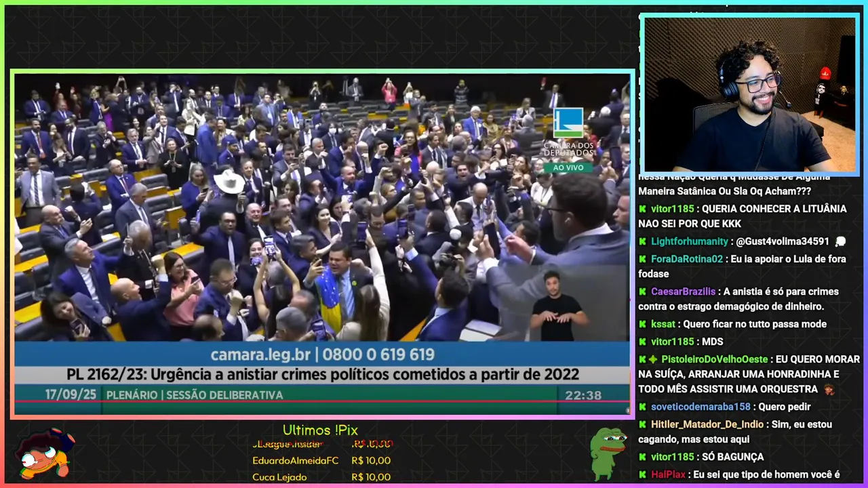Click the Kick badge beside vitor1185 SÓ BAGUNÇA
Screen dimensions: 868x488
pyautogui.click(x=642, y=457)
